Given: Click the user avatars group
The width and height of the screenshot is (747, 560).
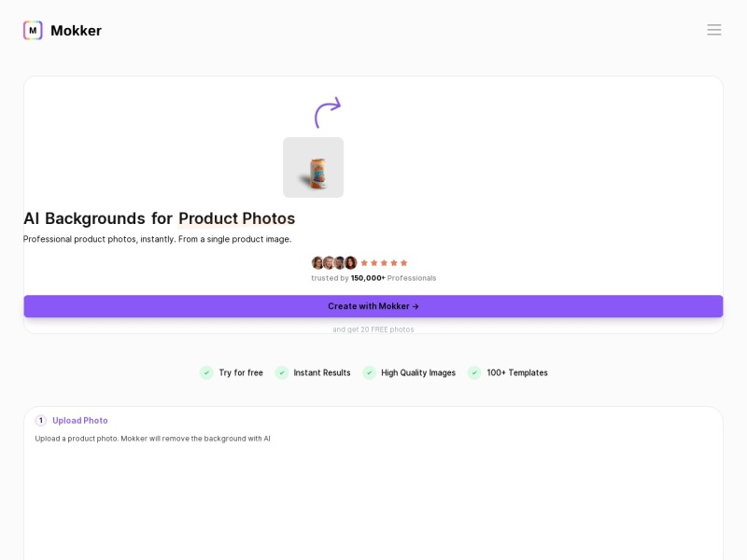Looking at the screenshot, I should tap(334, 263).
